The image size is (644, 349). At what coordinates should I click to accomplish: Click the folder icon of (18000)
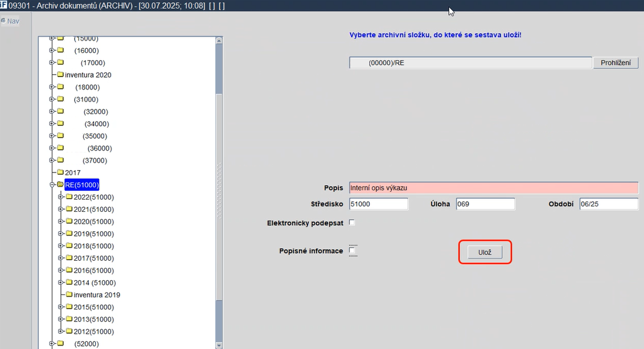(x=61, y=87)
